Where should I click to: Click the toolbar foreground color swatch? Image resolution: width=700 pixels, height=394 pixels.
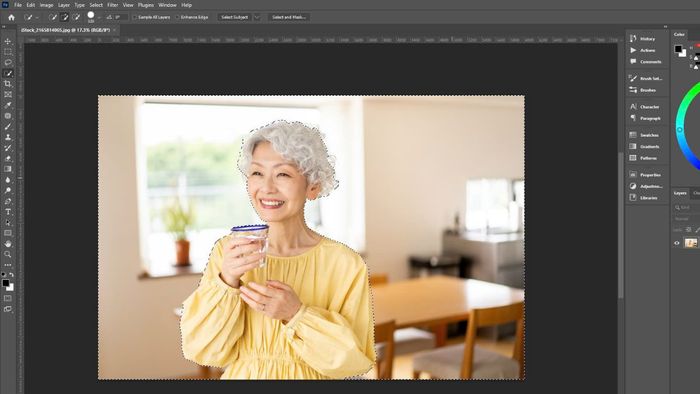click(6, 283)
